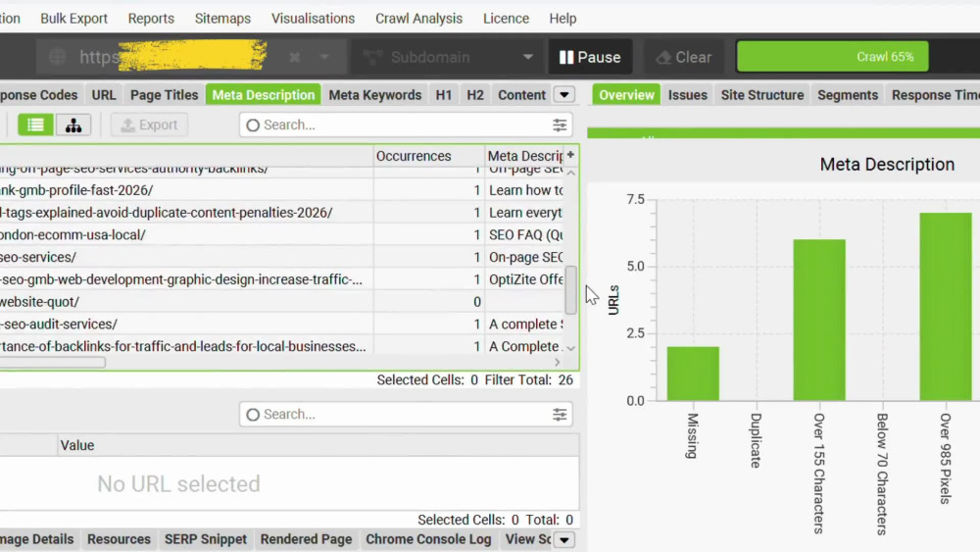This screenshot has height=552, width=980.
Task: Open the Visualisations menu
Action: [x=314, y=19]
